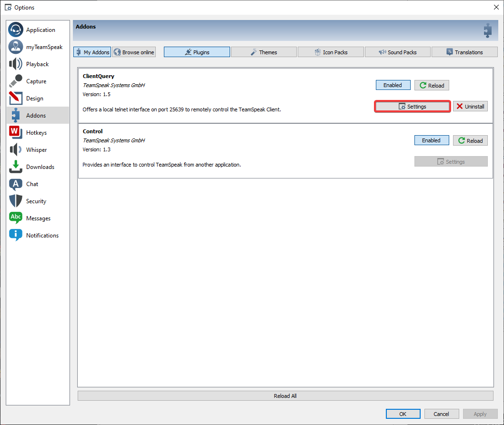Screen dimensions: 504x425
Task: Open Hotkeys W key icon
Action: pyautogui.click(x=15, y=132)
